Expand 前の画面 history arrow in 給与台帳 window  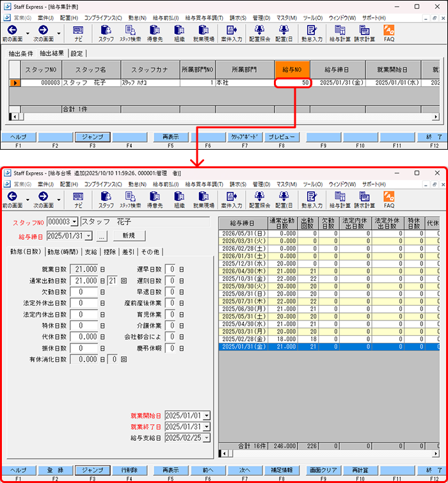[x=28, y=200]
